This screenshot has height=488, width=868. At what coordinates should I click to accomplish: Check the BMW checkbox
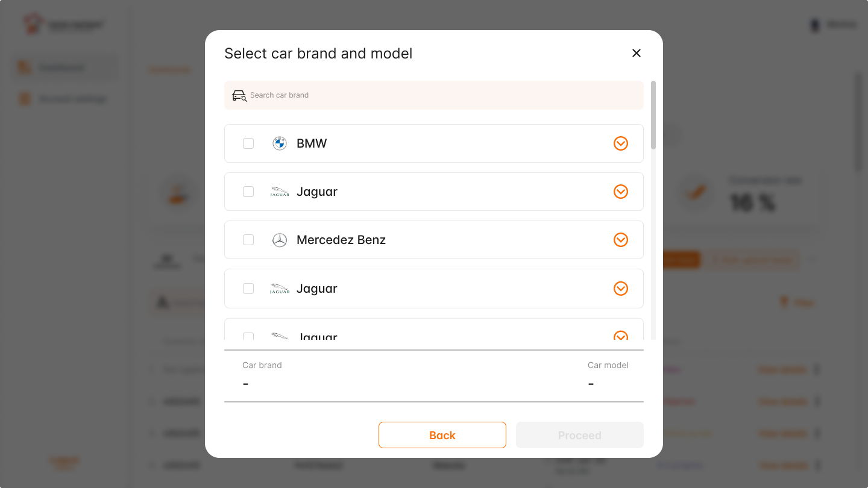tap(248, 143)
